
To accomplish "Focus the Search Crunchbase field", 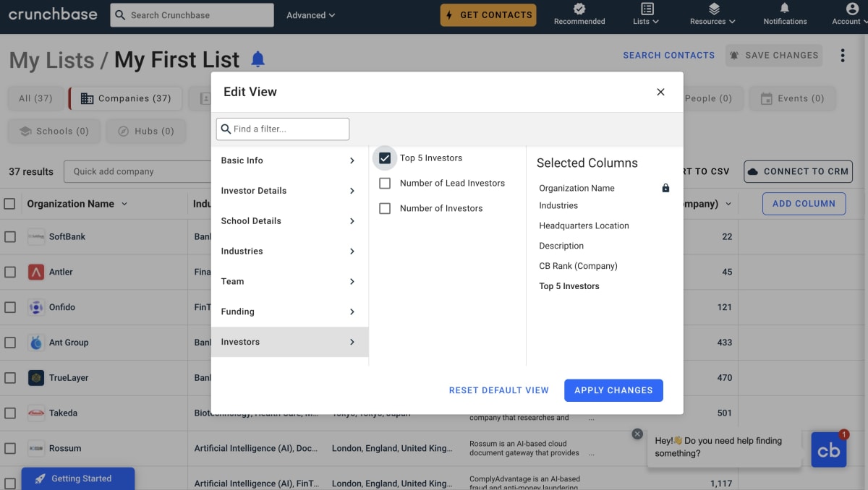I will pos(192,15).
